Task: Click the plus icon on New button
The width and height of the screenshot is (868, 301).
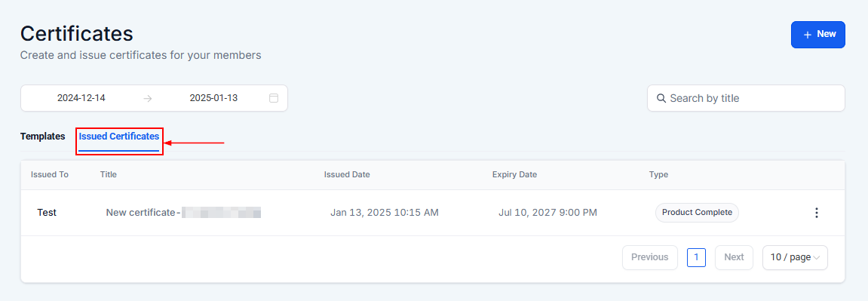Action: click(807, 34)
